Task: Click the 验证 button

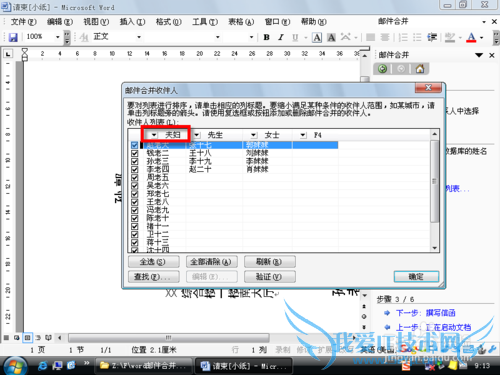Action: [x=270, y=277]
